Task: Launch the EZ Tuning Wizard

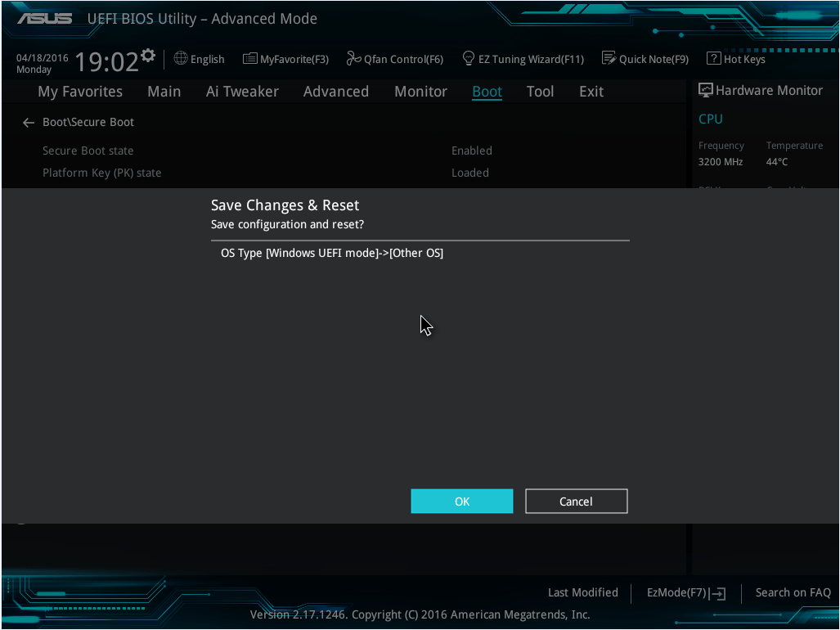Action: [x=523, y=58]
